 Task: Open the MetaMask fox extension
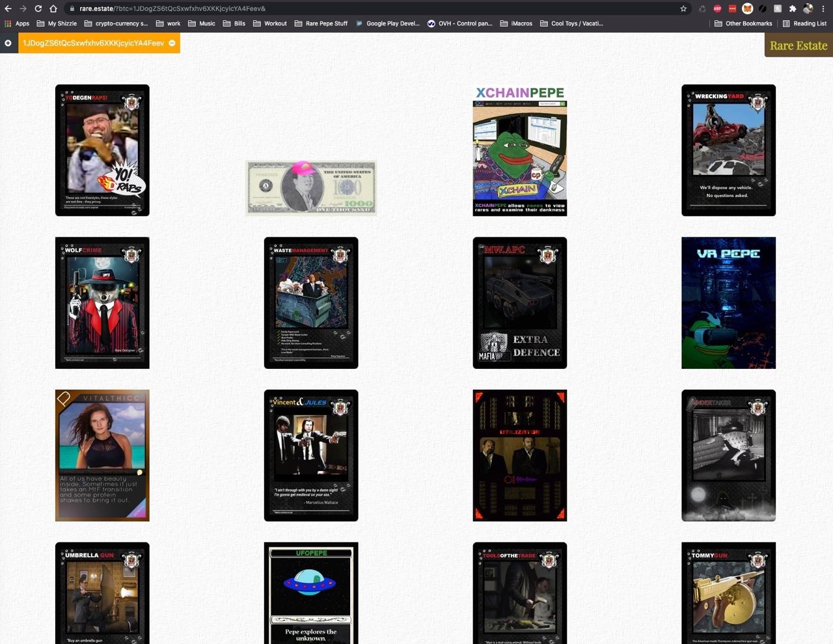pyautogui.click(x=747, y=8)
